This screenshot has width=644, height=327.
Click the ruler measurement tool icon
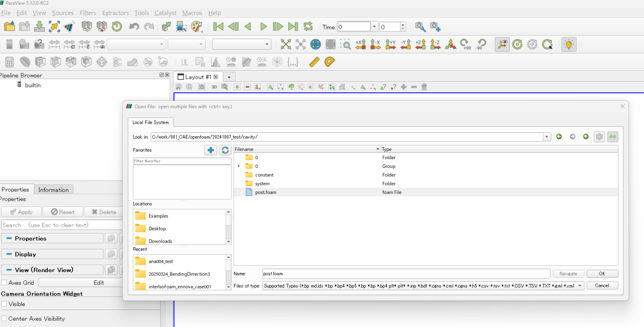click(x=314, y=62)
